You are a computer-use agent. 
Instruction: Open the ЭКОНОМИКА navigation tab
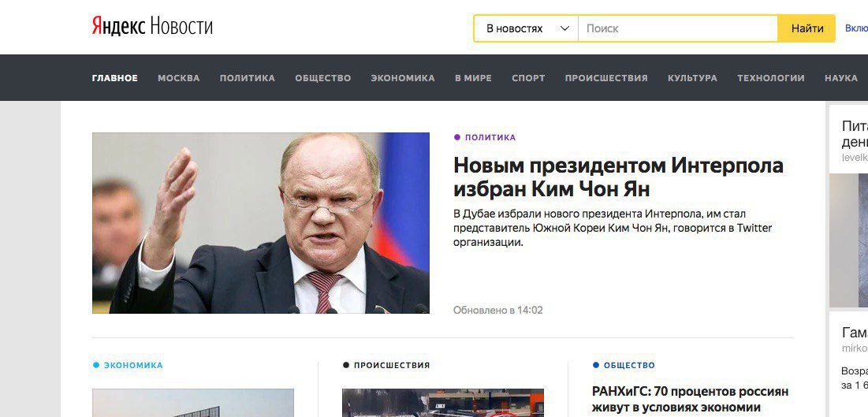pyautogui.click(x=402, y=78)
